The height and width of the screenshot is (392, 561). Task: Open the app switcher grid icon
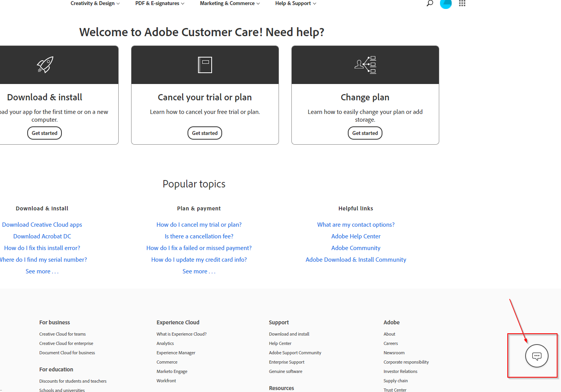click(x=462, y=3)
